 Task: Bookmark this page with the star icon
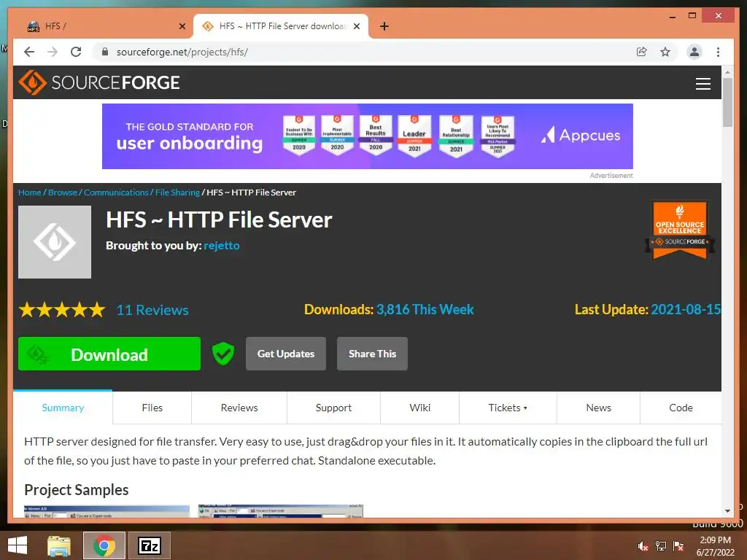(665, 52)
